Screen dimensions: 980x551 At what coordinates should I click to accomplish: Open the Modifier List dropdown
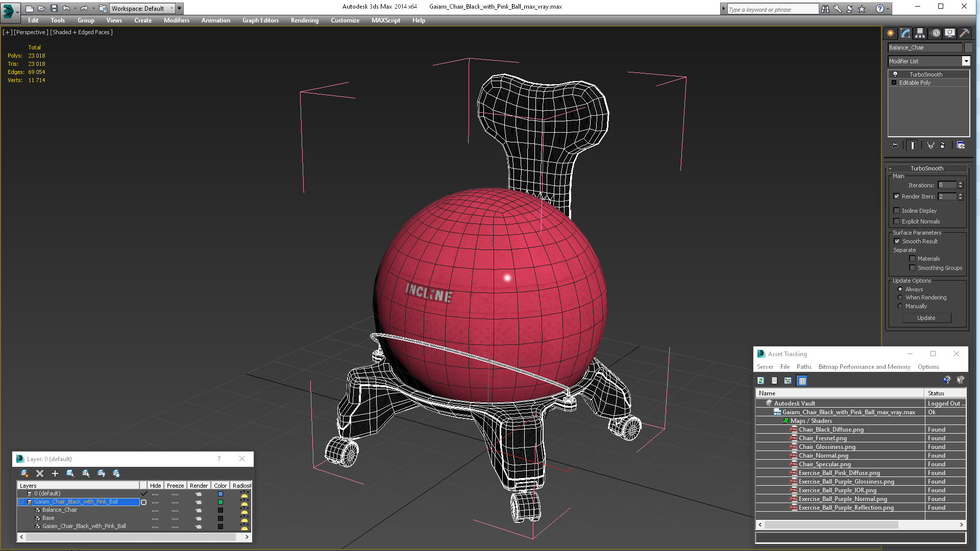[x=966, y=61]
